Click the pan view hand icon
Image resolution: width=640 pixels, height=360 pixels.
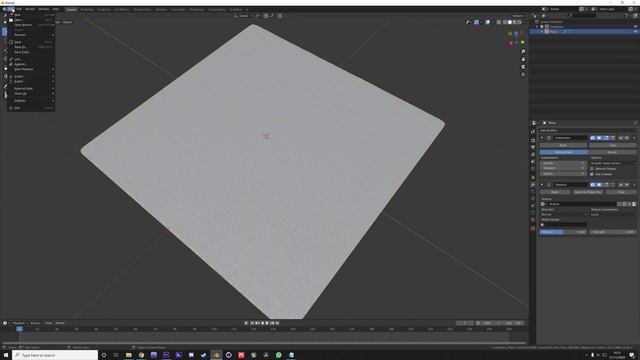[x=523, y=60]
